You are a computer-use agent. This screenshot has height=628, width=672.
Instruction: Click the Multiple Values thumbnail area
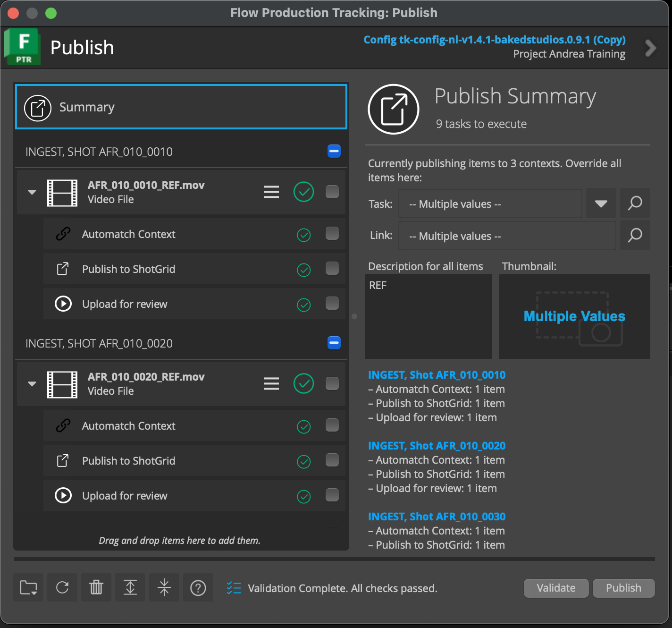coord(574,316)
